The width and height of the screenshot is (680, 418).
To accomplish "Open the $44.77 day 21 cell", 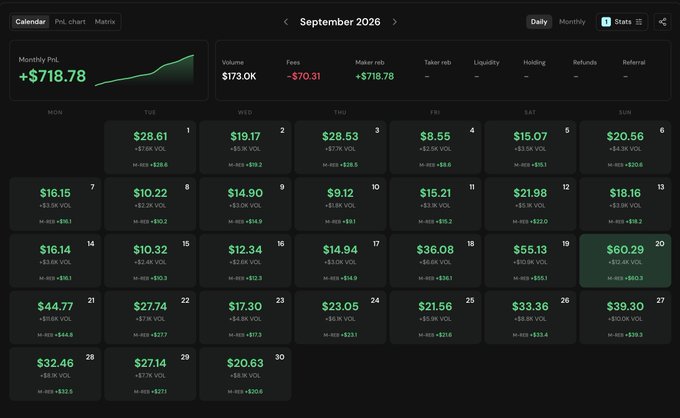I will [x=55, y=317].
